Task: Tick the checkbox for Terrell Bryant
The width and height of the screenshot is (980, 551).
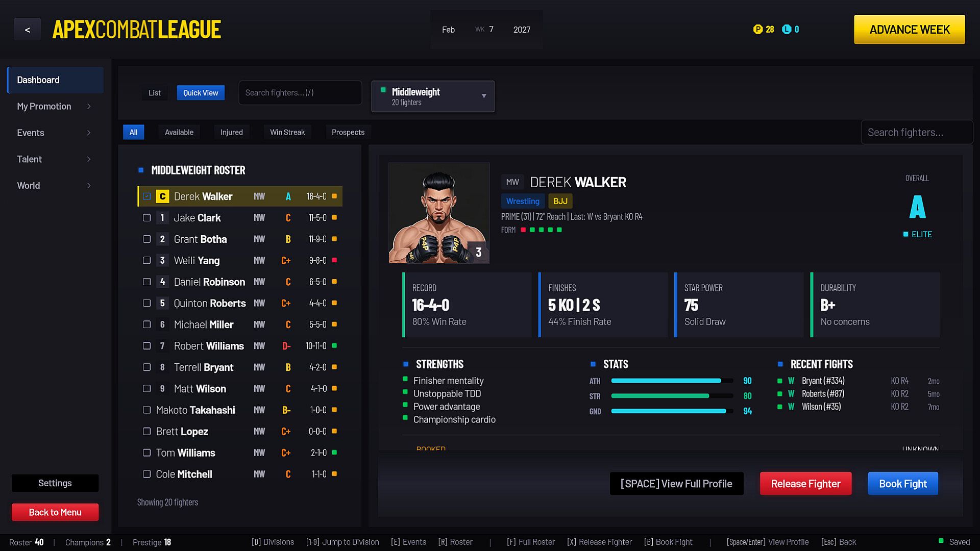Action: 147,367
